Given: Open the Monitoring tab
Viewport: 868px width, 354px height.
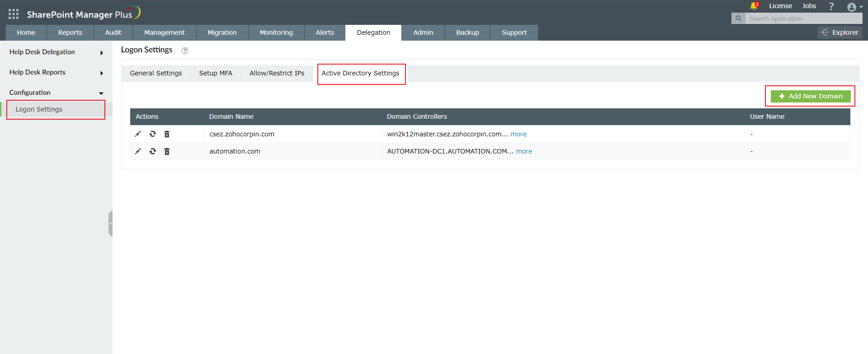Looking at the screenshot, I should click(x=276, y=33).
